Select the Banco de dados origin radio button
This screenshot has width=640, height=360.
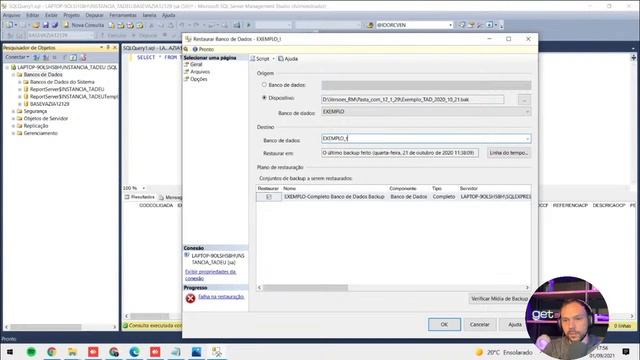[264, 85]
